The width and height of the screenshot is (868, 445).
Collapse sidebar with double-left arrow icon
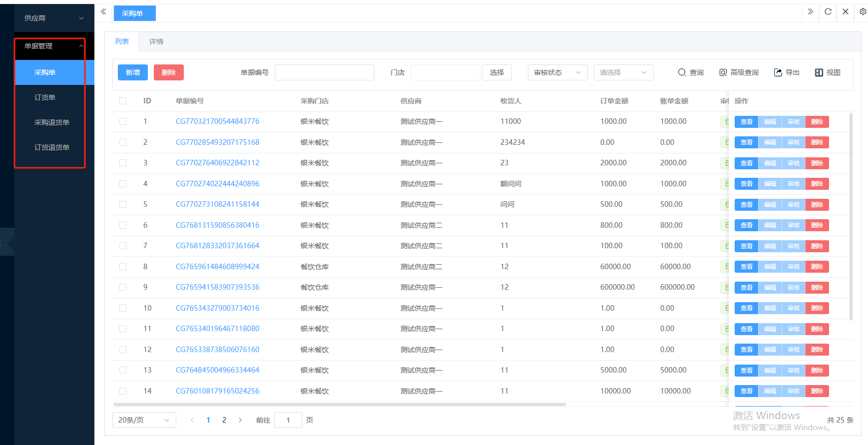103,11
